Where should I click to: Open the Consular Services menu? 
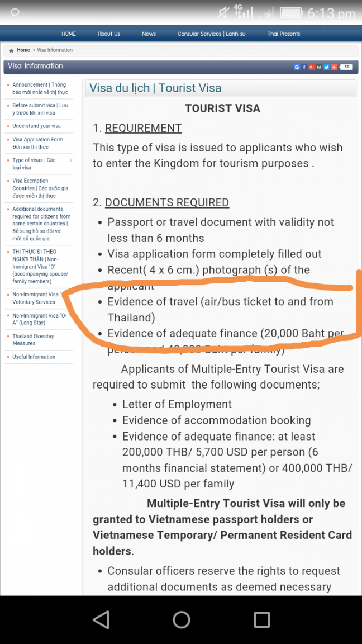tap(211, 34)
